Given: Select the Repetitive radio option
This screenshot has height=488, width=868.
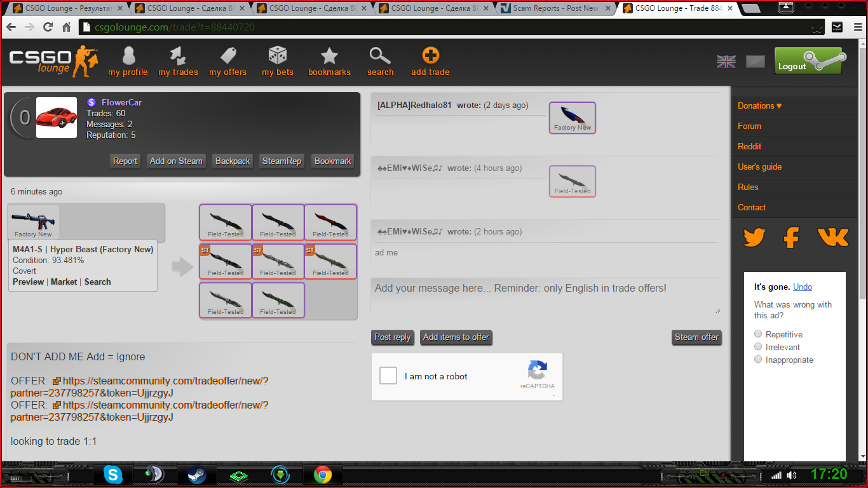Looking at the screenshot, I should tap(758, 334).
